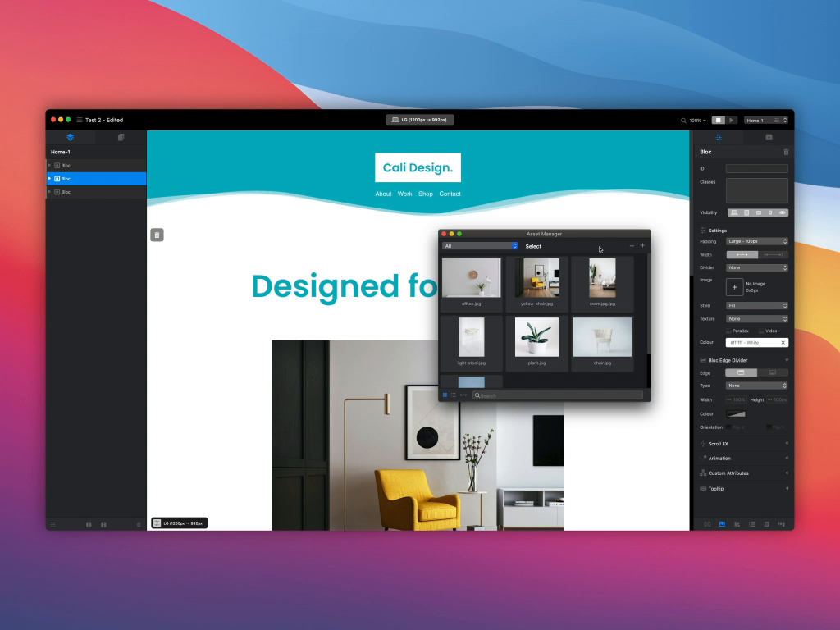Add an image using the No Image plus box

(x=734, y=287)
